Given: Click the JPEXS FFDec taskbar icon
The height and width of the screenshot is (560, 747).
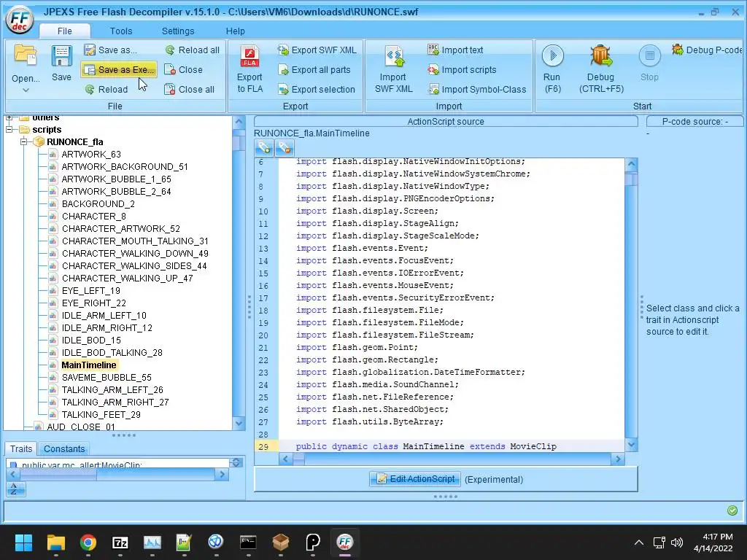Looking at the screenshot, I should [345, 542].
